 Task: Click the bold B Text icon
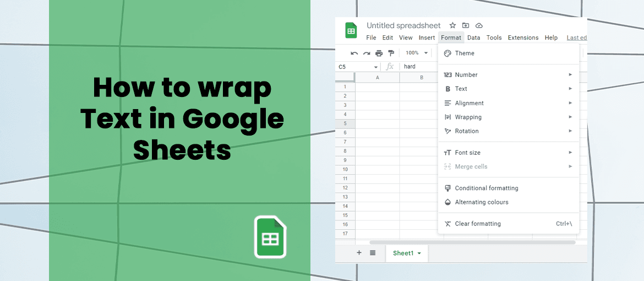pos(447,89)
